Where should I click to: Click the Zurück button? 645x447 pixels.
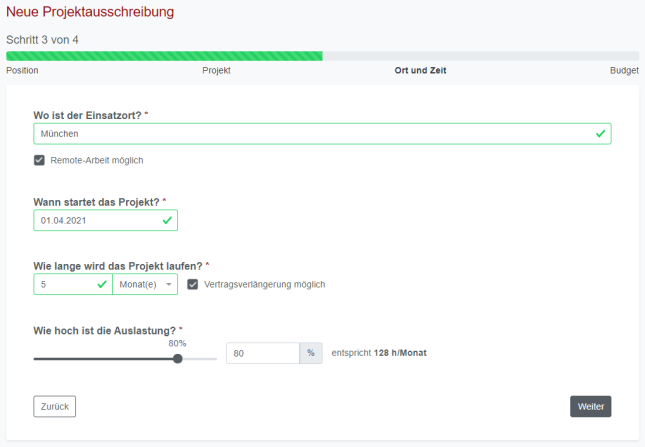[x=54, y=406]
